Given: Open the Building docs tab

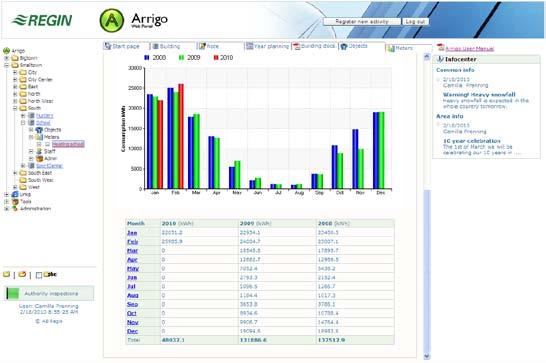Looking at the screenshot, I should click(315, 46).
